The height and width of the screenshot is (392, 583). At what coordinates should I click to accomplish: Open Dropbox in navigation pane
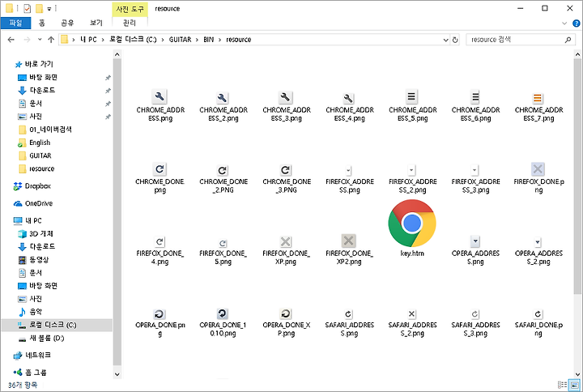click(37, 186)
